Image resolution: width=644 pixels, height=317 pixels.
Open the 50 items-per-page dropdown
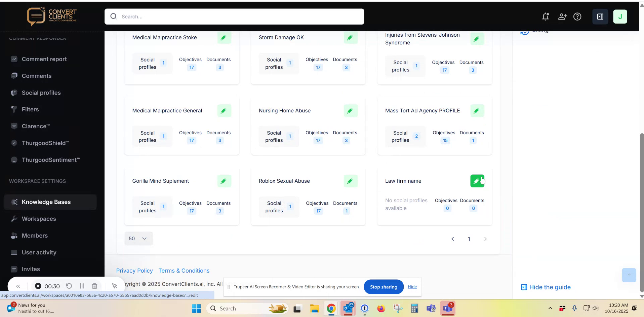tap(138, 239)
